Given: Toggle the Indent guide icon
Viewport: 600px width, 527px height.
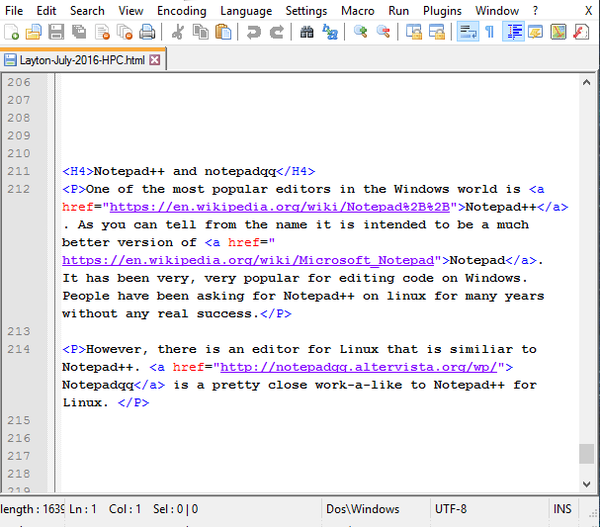Looking at the screenshot, I should pyautogui.click(x=513, y=32).
